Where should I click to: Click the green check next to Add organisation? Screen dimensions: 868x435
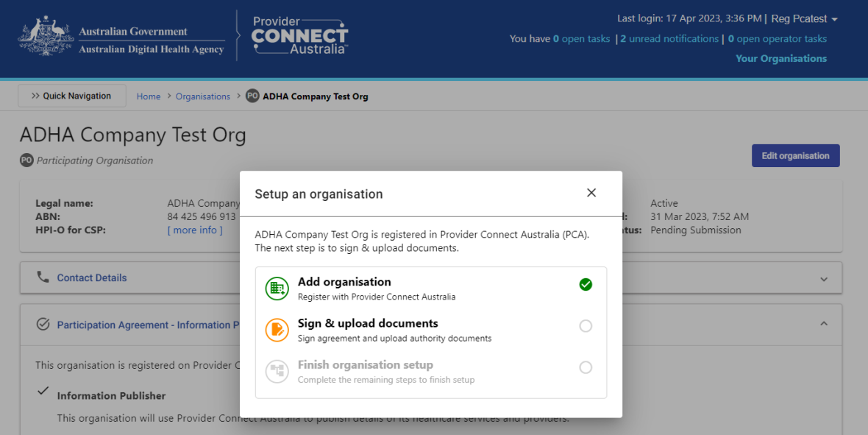click(586, 284)
